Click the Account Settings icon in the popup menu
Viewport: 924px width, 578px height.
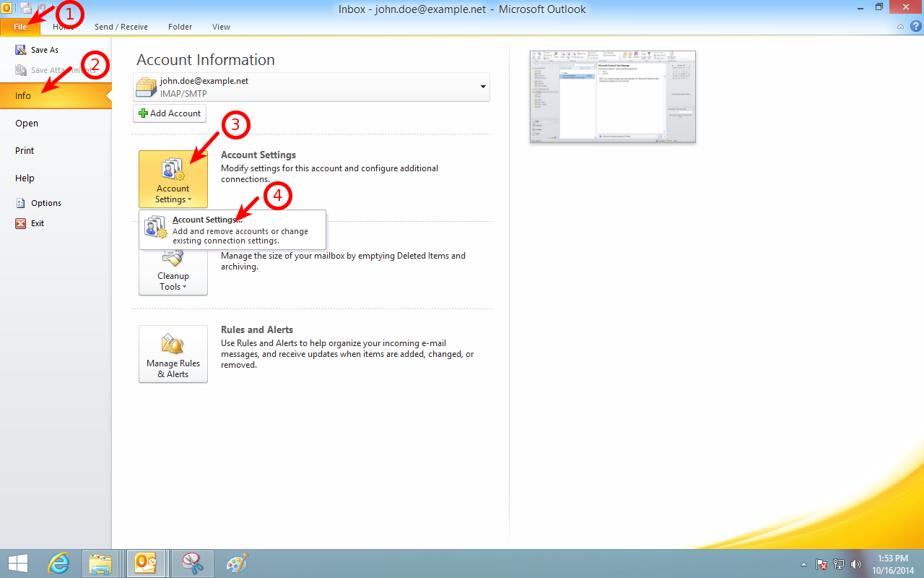point(155,227)
